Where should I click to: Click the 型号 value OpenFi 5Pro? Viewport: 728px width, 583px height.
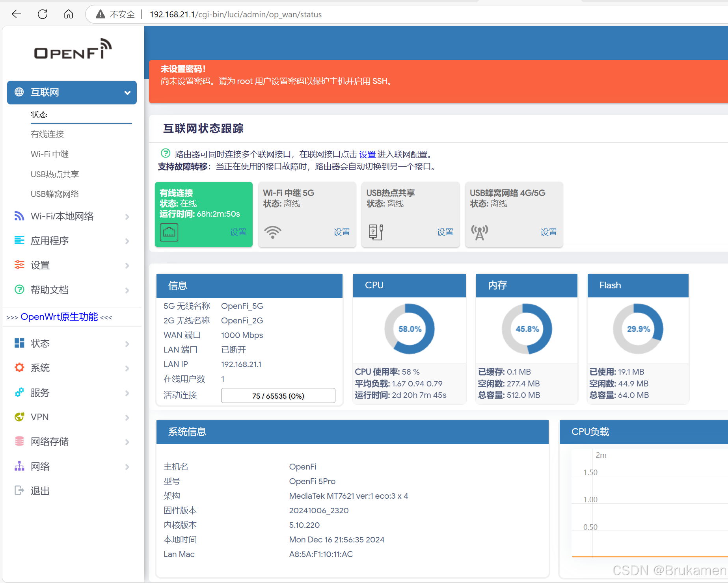coord(312,481)
